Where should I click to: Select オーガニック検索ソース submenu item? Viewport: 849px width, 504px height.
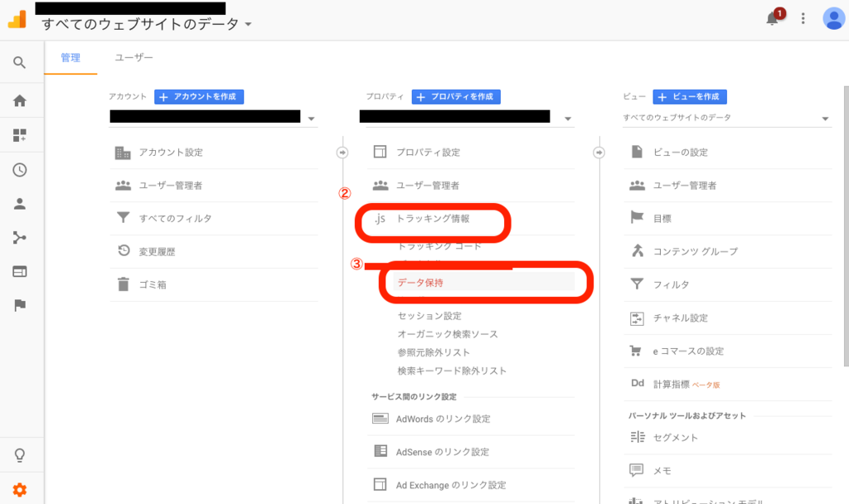[x=448, y=334]
